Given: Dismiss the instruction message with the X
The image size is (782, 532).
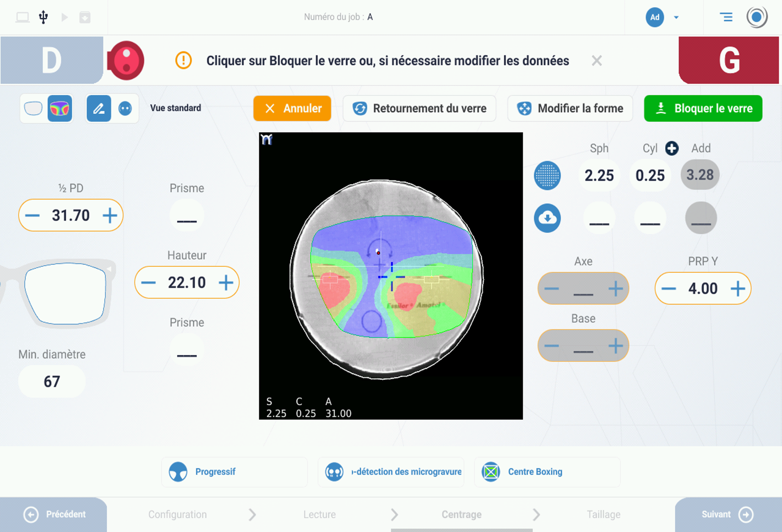Looking at the screenshot, I should pos(597,61).
